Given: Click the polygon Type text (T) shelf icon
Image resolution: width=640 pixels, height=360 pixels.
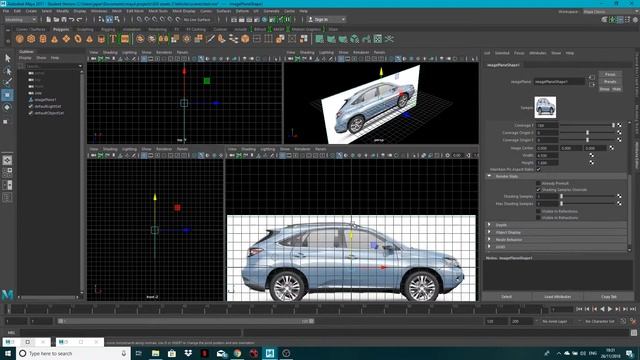Looking at the screenshot, I should pos(113,39).
